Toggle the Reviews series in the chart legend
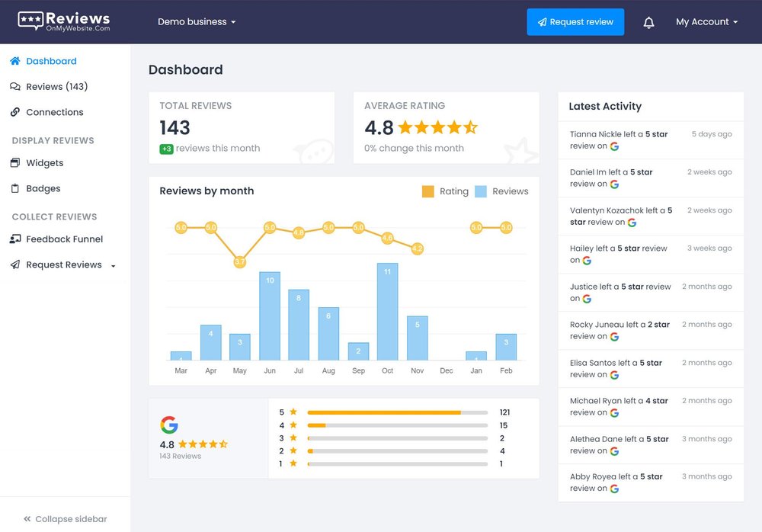Viewport: 762px width, 532px height. click(501, 191)
